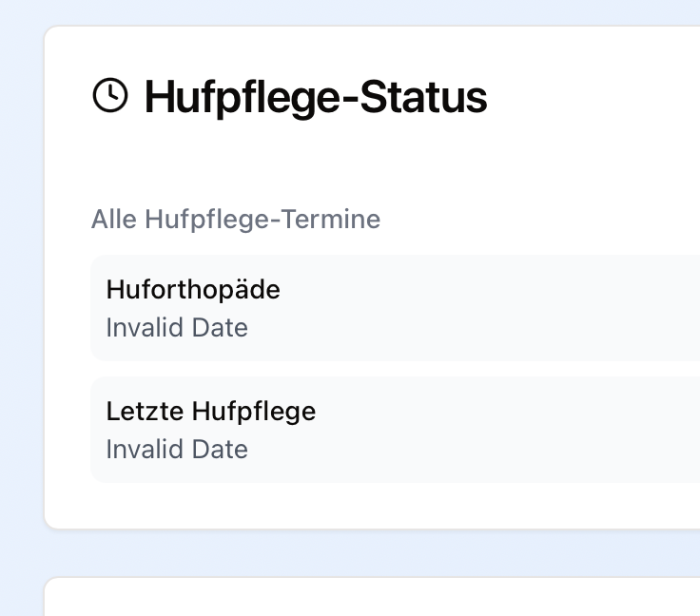Select the Alle Hufpflege-Termine label

click(x=236, y=220)
